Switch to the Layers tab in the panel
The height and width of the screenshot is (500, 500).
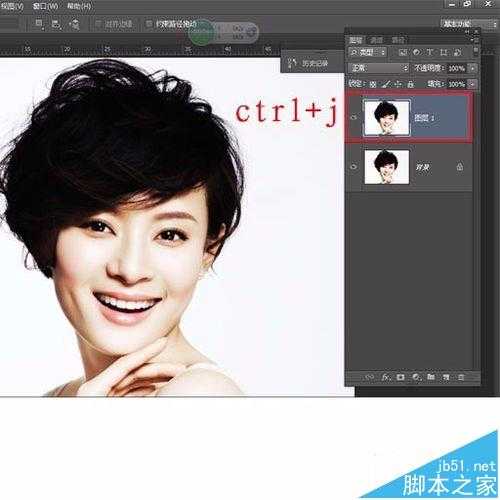[356, 41]
